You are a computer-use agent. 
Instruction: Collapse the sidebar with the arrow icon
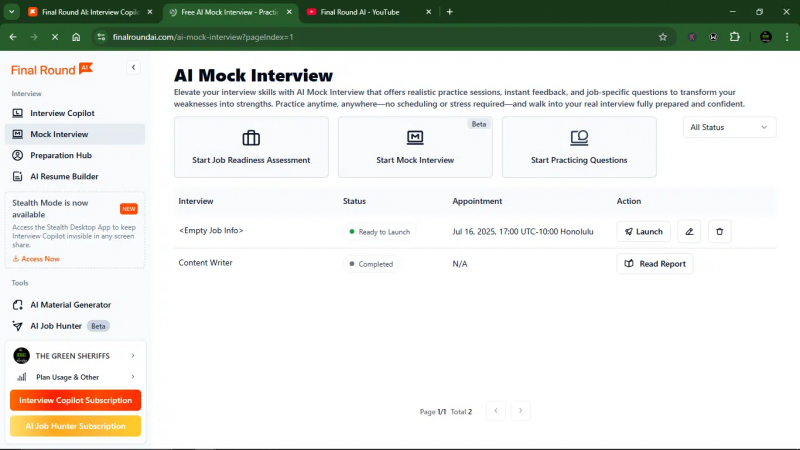click(133, 67)
